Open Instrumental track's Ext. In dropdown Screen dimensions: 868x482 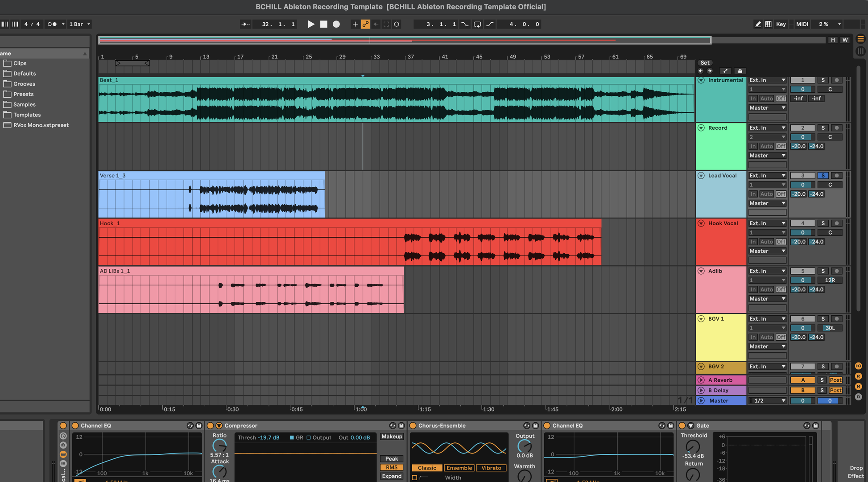click(767, 80)
